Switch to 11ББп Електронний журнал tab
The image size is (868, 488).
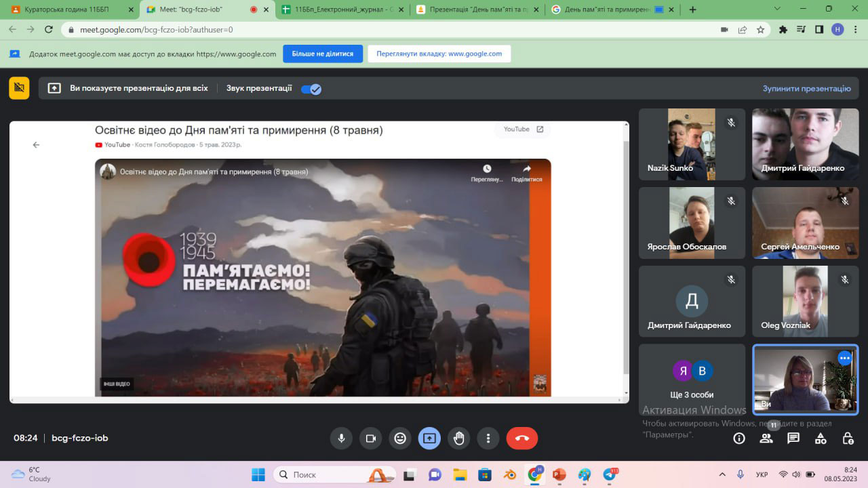pos(342,9)
